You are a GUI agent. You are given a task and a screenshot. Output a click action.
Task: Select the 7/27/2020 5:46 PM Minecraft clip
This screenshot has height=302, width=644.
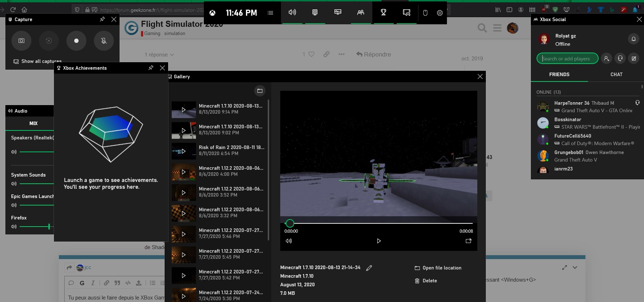click(x=218, y=233)
